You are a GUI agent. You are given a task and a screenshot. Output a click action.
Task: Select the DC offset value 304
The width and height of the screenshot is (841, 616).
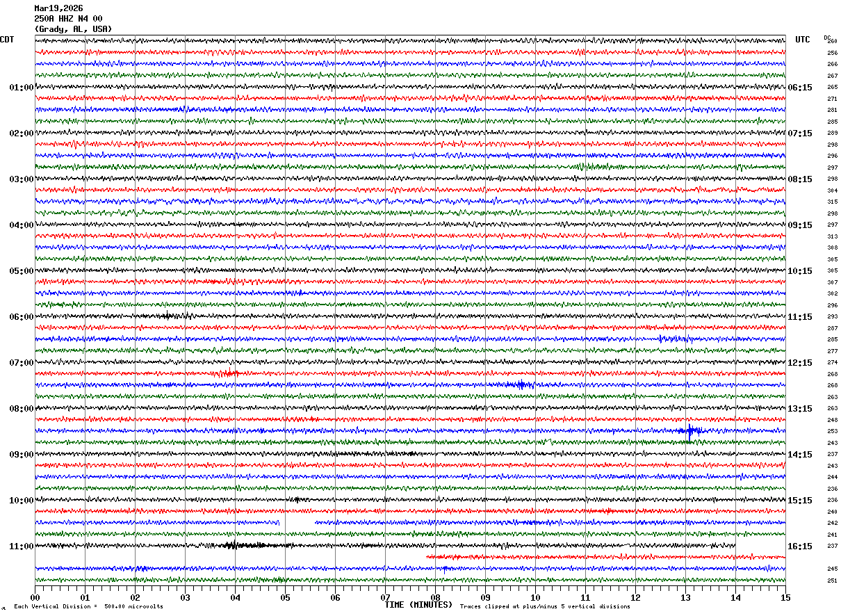click(x=832, y=191)
